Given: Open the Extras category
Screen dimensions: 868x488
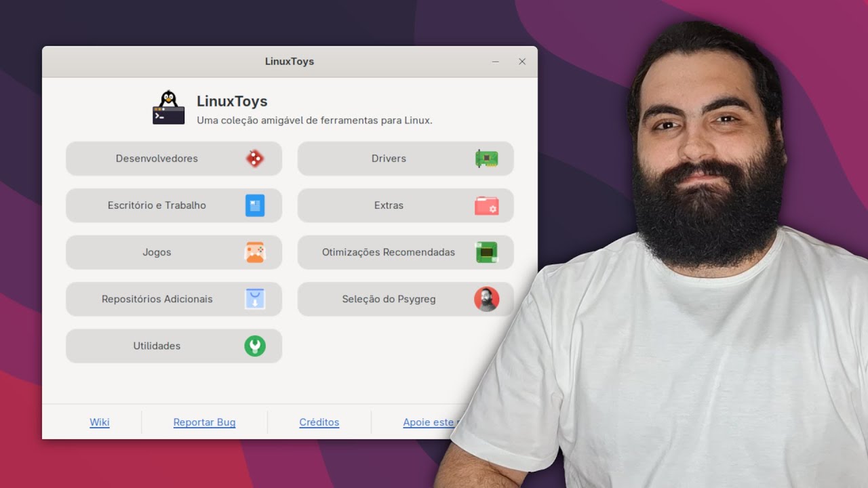Looking at the screenshot, I should pos(406,205).
